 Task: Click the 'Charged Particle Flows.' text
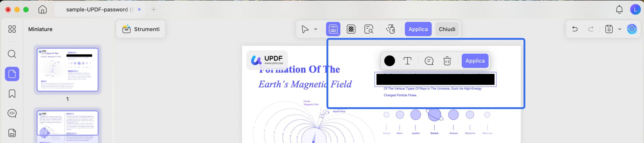point(400,95)
